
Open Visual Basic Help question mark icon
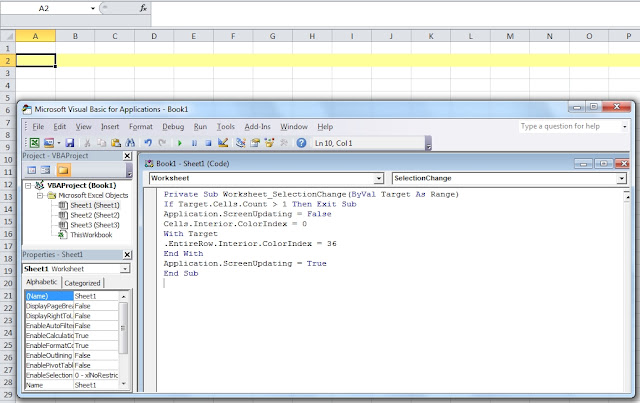(x=301, y=143)
